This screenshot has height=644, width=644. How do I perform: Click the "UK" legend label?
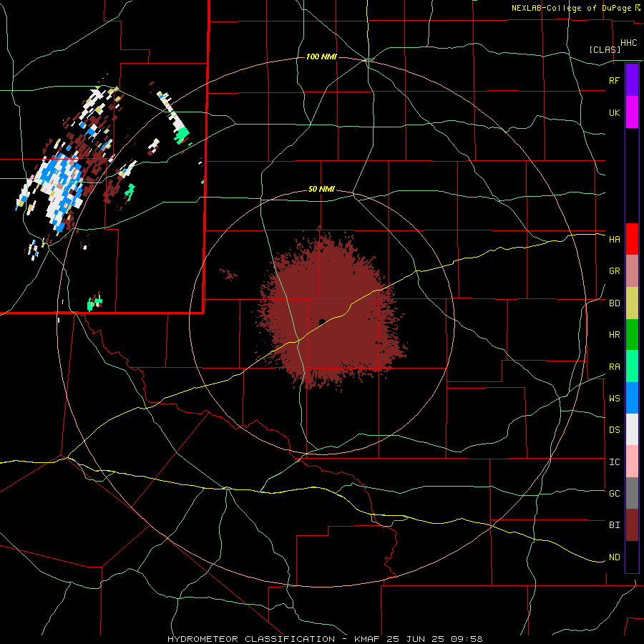pyautogui.click(x=614, y=112)
